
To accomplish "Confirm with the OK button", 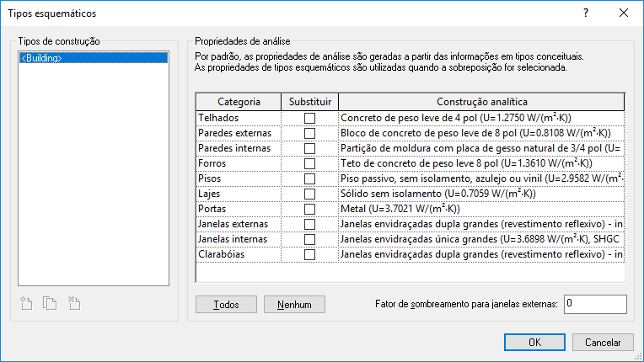I will [x=534, y=342].
